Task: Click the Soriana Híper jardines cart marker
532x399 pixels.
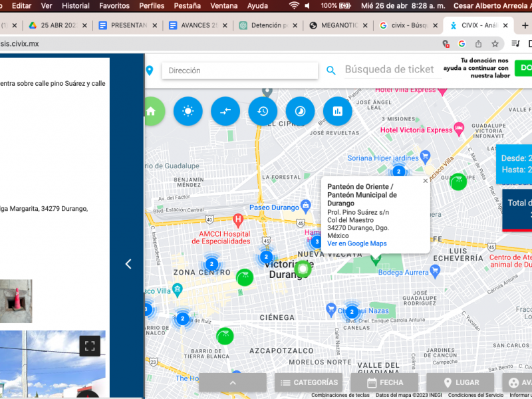Action: click(425, 156)
